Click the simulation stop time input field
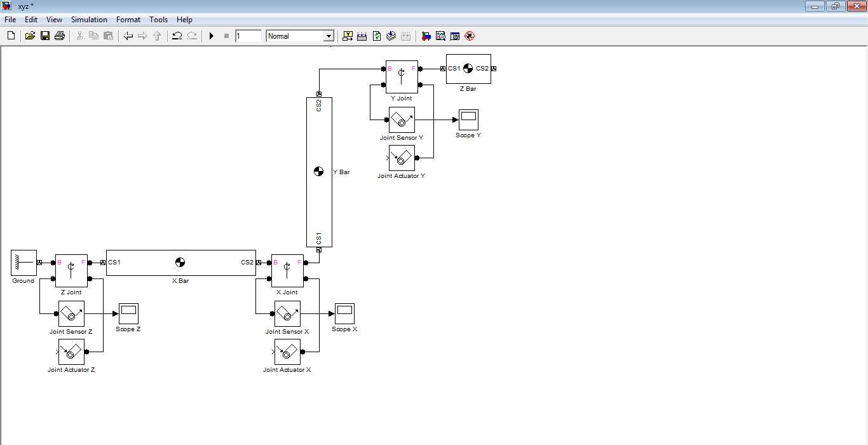The height and width of the screenshot is (445, 868). click(x=248, y=36)
